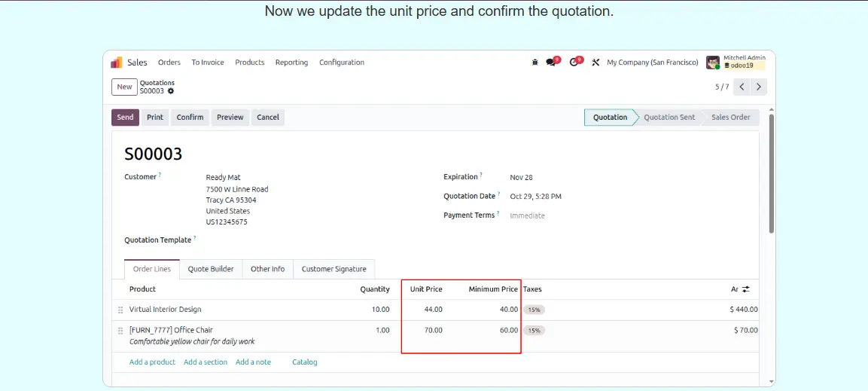Select the Quotation Sent status stage

669,118
